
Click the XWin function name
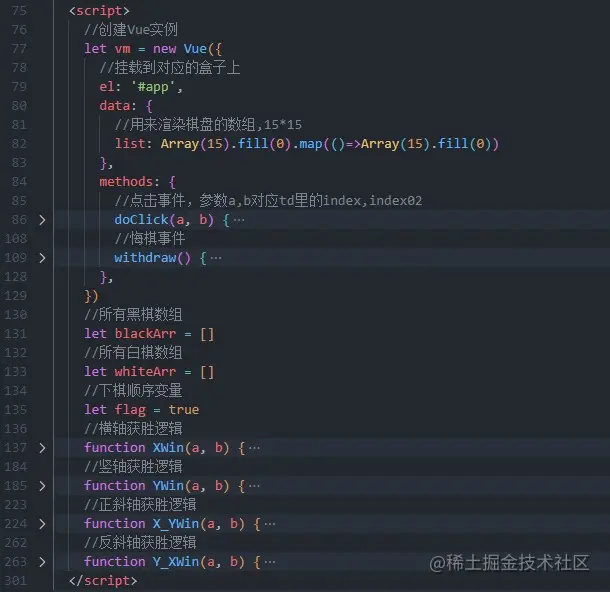point(168,448)
